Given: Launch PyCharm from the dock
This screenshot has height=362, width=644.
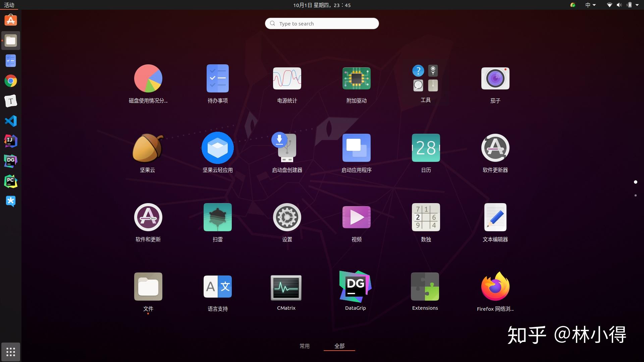Looking at the screenshot, I should click(11, 181).
